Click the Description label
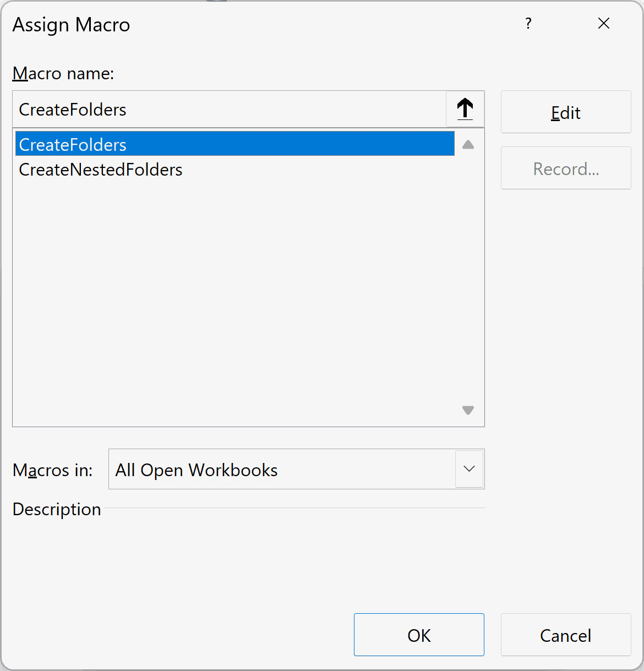The height and width of the screenshot is (671, 644). click(56, 509)
